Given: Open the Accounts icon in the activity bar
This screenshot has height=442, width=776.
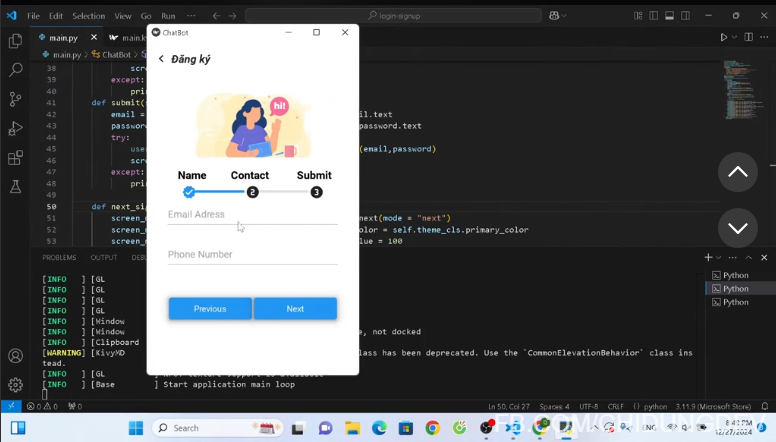Looking at the screenshot, I should (x=15, y=356).
